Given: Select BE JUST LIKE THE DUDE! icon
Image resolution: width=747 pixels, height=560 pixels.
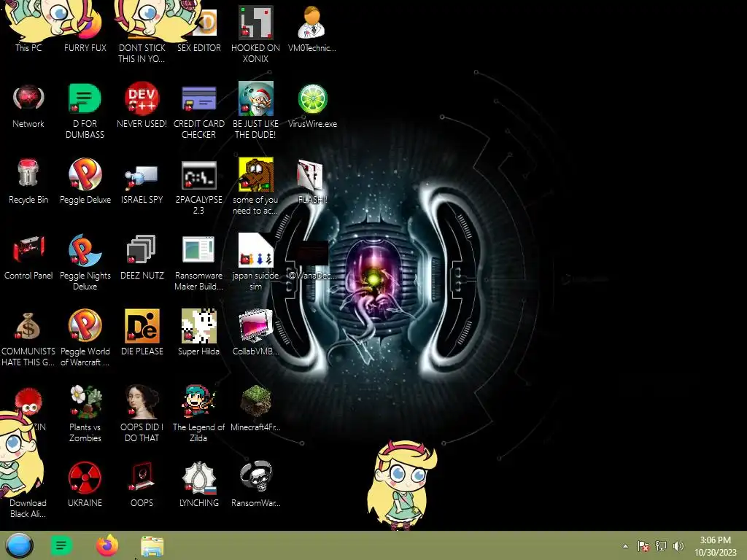Looking at the screenshot, I should [255, 111].
